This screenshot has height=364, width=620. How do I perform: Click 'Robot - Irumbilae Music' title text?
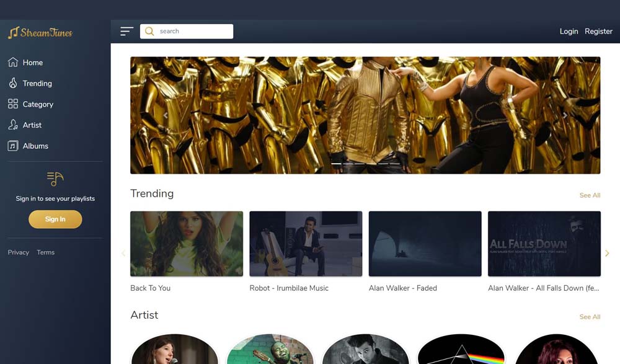[x=289, y=288]
